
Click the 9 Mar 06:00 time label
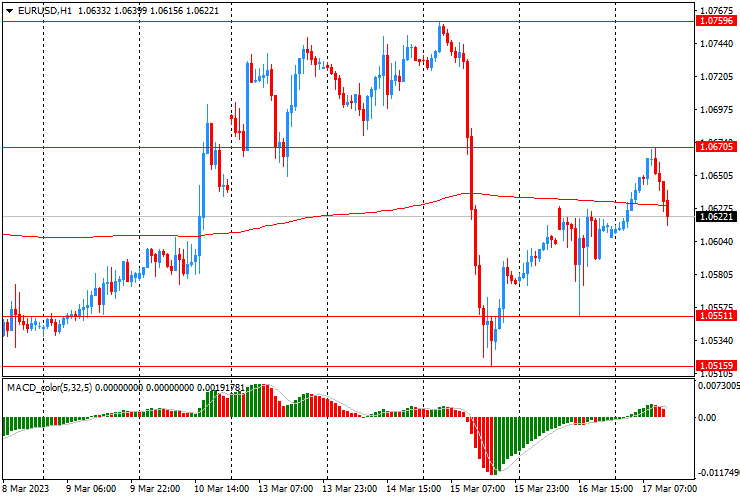coord(91,488)
